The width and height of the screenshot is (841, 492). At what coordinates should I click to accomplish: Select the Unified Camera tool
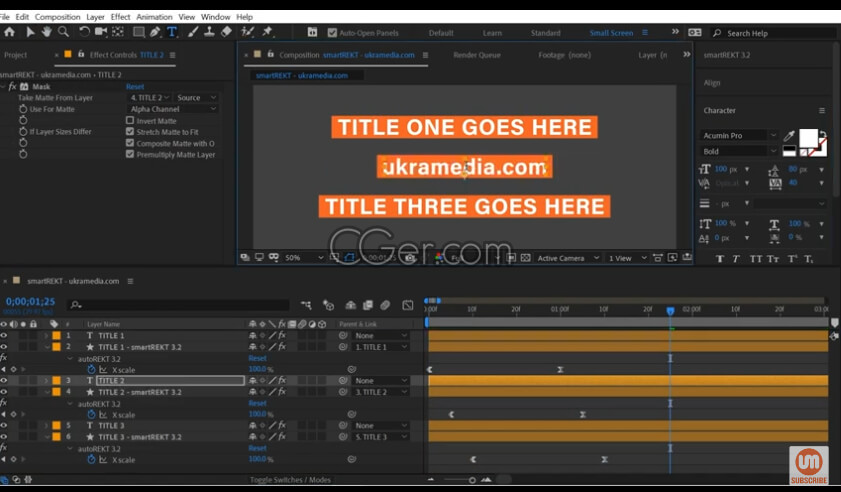pyautogui.click(x=101, y=32)
